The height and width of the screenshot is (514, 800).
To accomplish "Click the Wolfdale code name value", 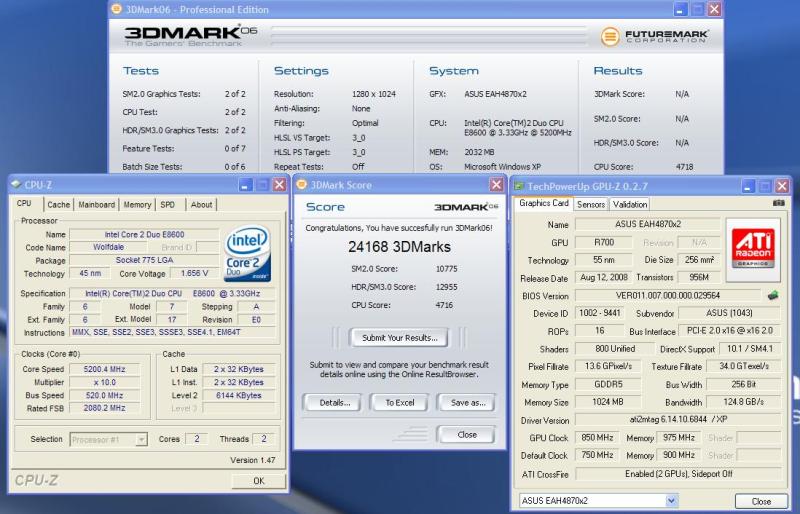I will pos(108,247).
